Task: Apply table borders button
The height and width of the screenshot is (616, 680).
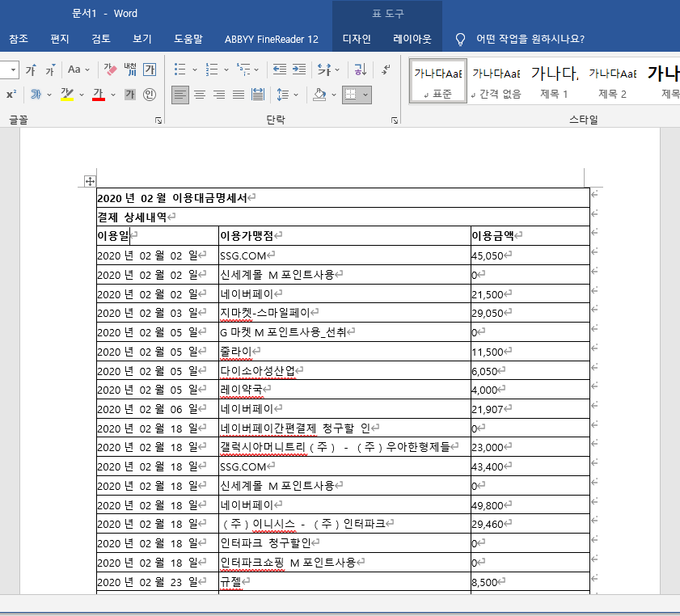Action: click(351, 95)
